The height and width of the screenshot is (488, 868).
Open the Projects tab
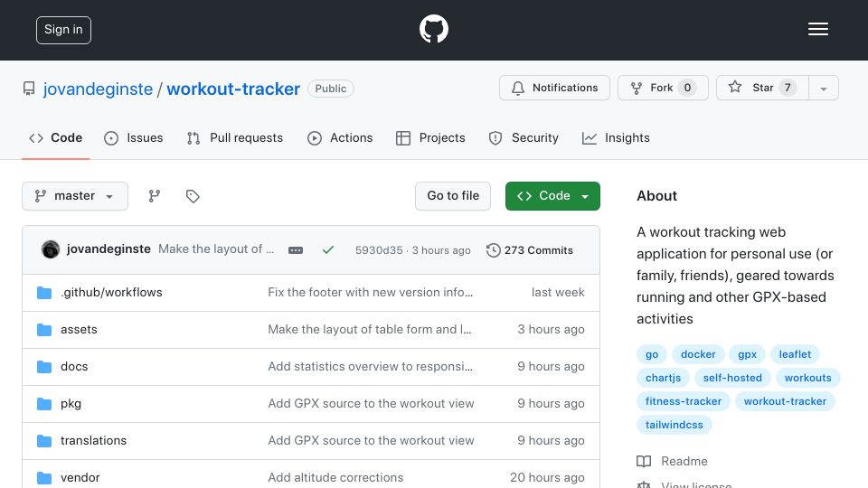pyautogui.click(x=430, y=137)
